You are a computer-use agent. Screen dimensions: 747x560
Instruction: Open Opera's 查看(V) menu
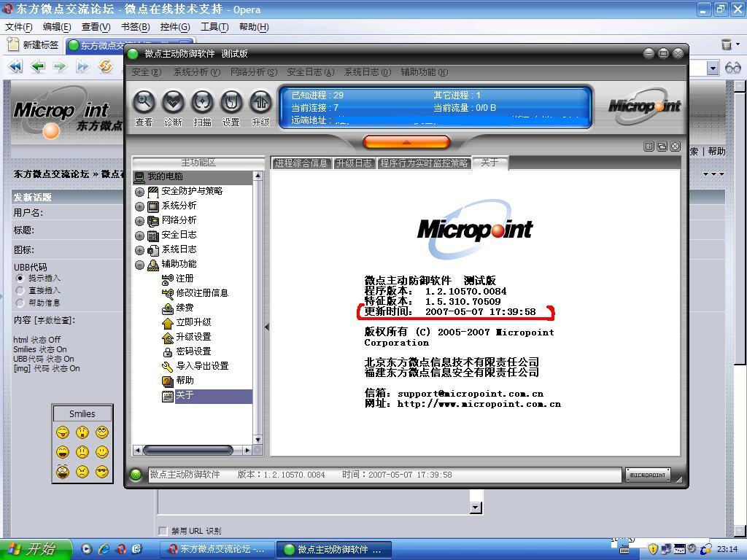click(96, 27)
